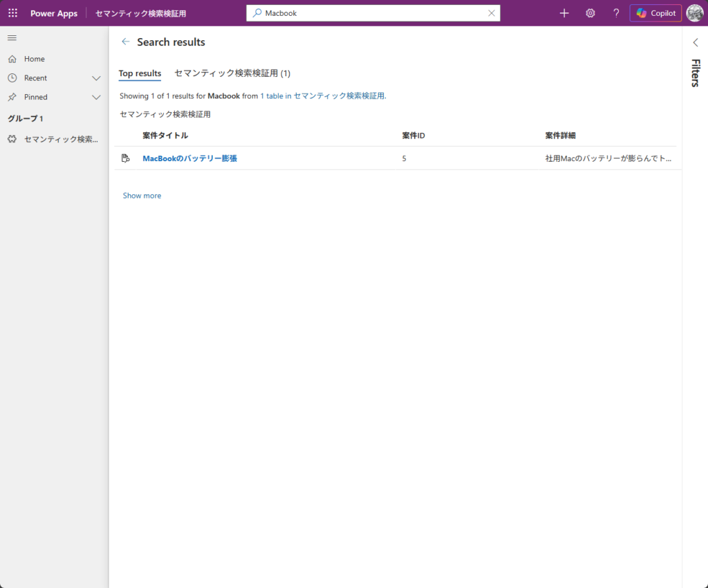
Task: Open the Copilot button
Action: click(x=655, y=13)
